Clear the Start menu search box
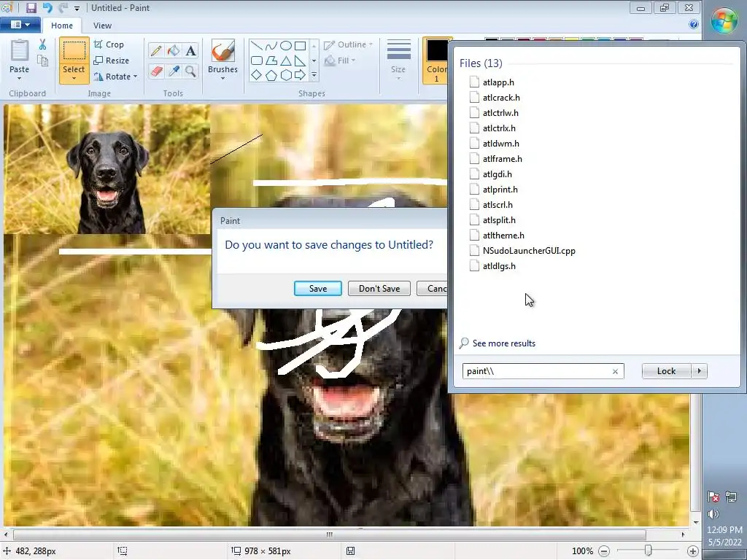Image resolution: width=747 pixels, height=560 pixels. (x=615, y=371)
